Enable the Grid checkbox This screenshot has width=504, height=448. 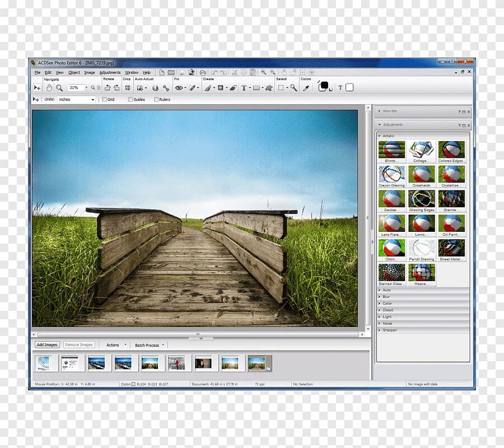pyautogui.click(x=105, y=99)
